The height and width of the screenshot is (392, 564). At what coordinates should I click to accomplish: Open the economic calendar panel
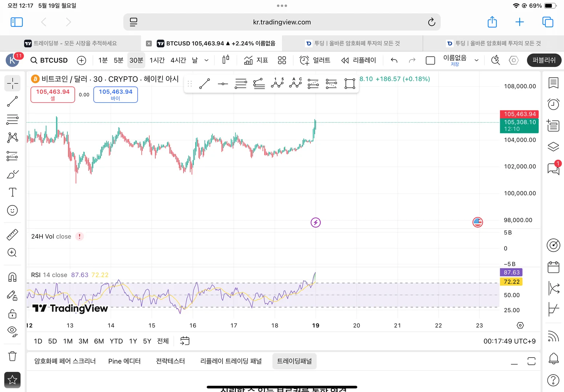[x=553, y=267]
